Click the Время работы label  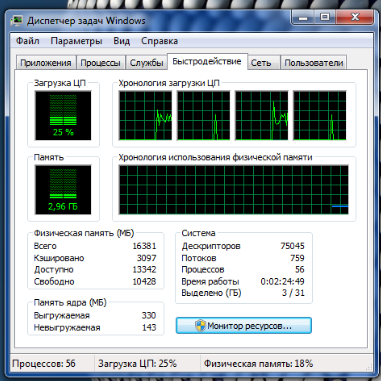(210, 281)
